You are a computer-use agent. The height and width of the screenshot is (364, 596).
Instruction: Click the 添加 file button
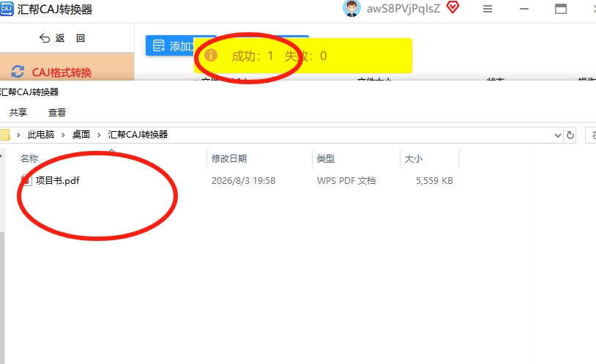click(x=171, y=46)
